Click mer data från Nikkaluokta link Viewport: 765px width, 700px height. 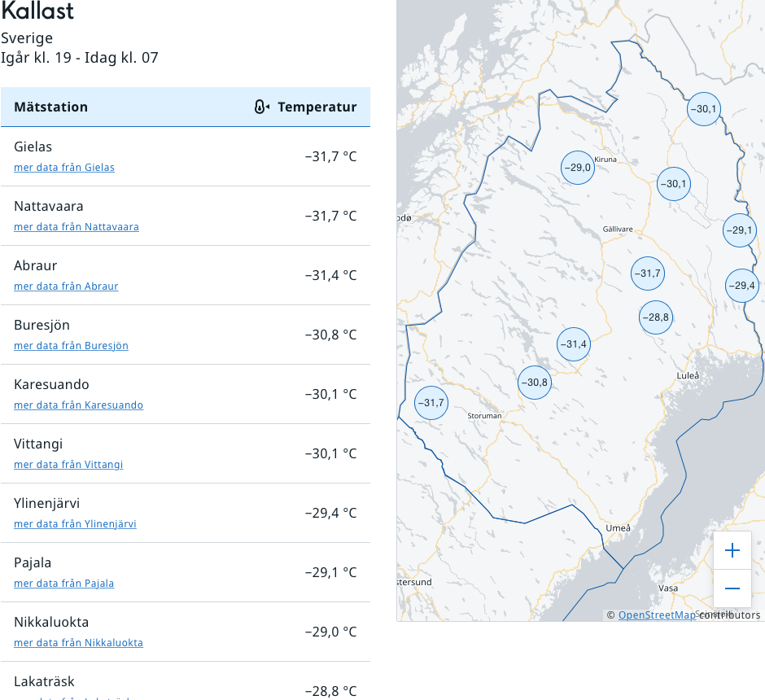[78, 643]
